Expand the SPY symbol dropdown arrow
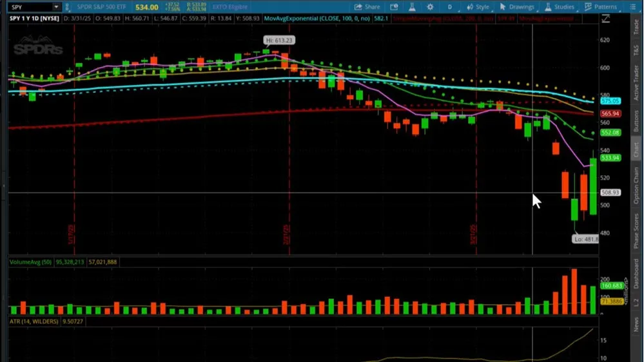 click(x=56, y=7)
